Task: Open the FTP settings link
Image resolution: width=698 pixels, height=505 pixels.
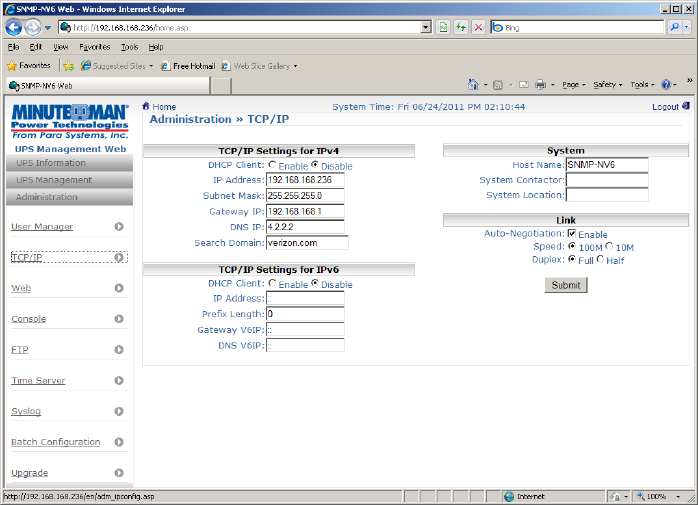Action: [20, 350]
